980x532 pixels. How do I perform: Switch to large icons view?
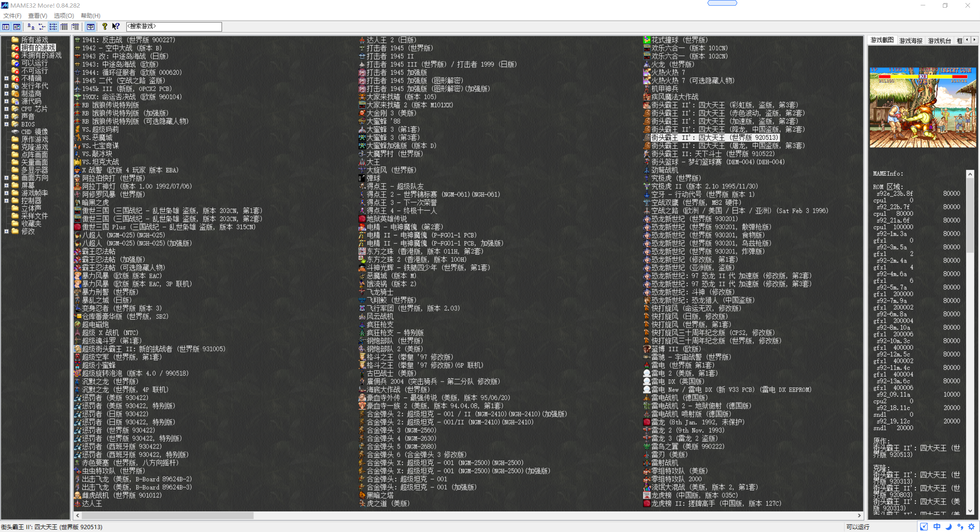coord(31,26)
